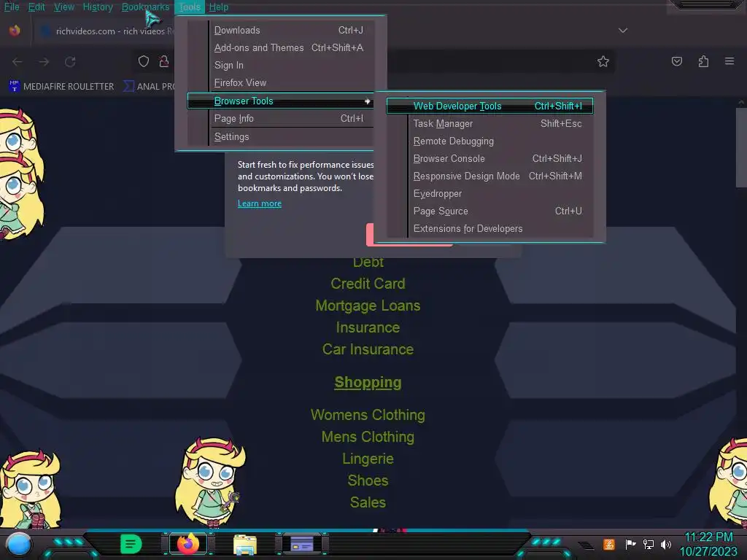Open the MEDIAFIRE ROULETTER bookmark

click(62, 86)
